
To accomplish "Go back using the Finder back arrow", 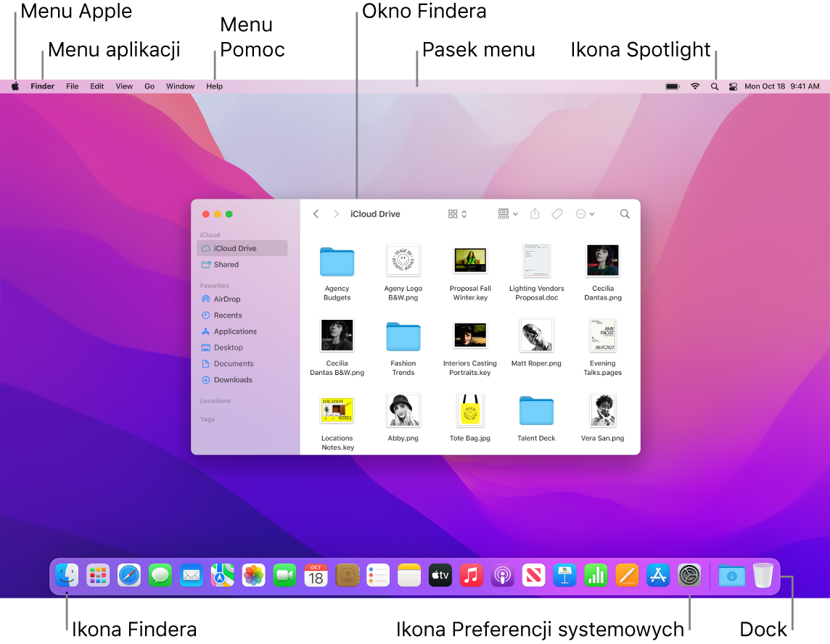I will (316, 214).
